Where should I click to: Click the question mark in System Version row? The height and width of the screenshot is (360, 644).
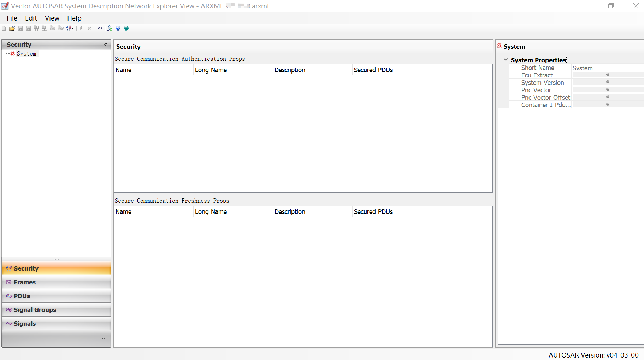pyautogui.click(x=608, y=82)
